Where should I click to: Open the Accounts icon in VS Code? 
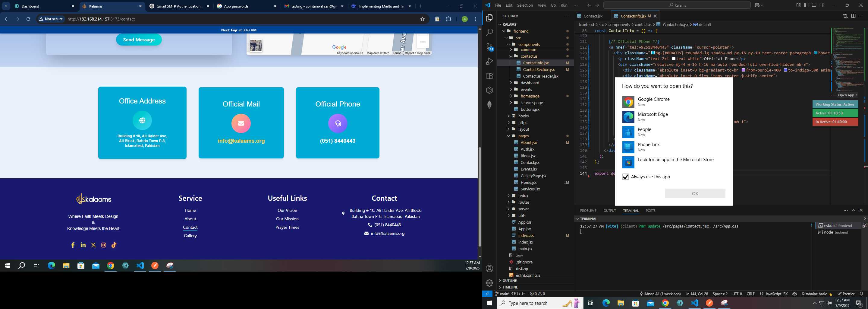pos(489,269)
